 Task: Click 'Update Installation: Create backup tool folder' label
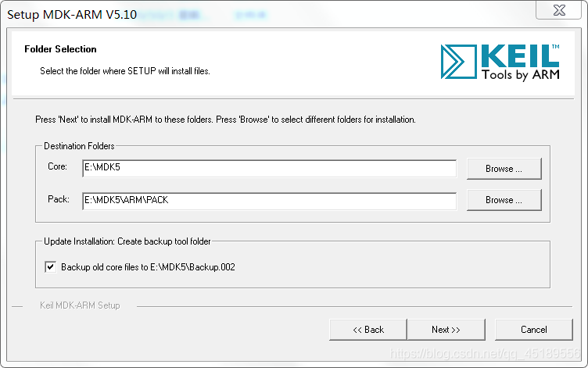[x=127, y=241]
